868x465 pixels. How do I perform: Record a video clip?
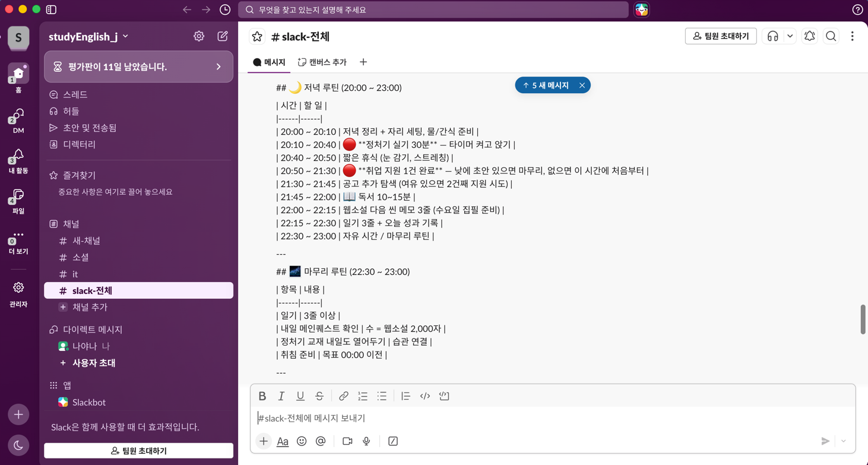pyautogui.click(x=347, y=441)
